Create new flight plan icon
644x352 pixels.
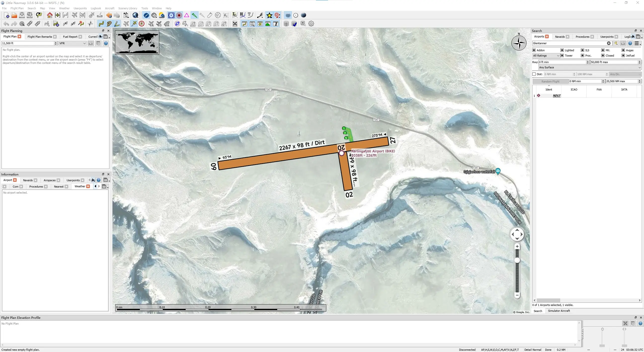point(7,15)
